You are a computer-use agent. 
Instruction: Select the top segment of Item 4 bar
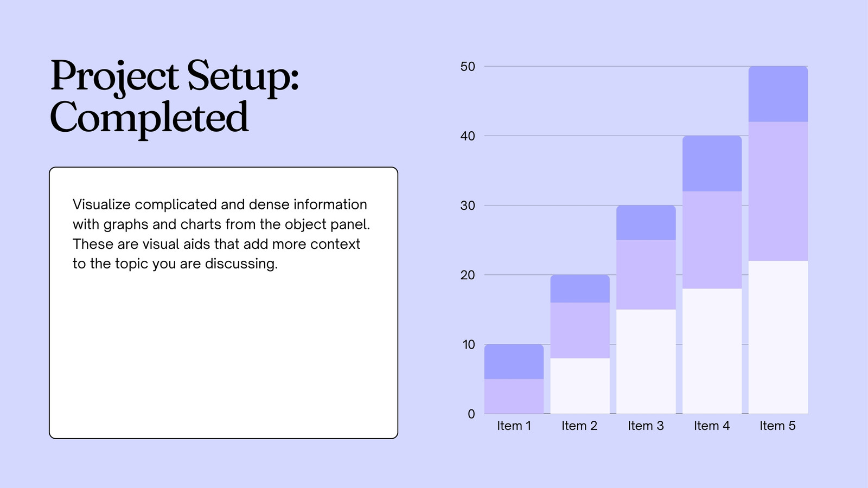(712, 163)
